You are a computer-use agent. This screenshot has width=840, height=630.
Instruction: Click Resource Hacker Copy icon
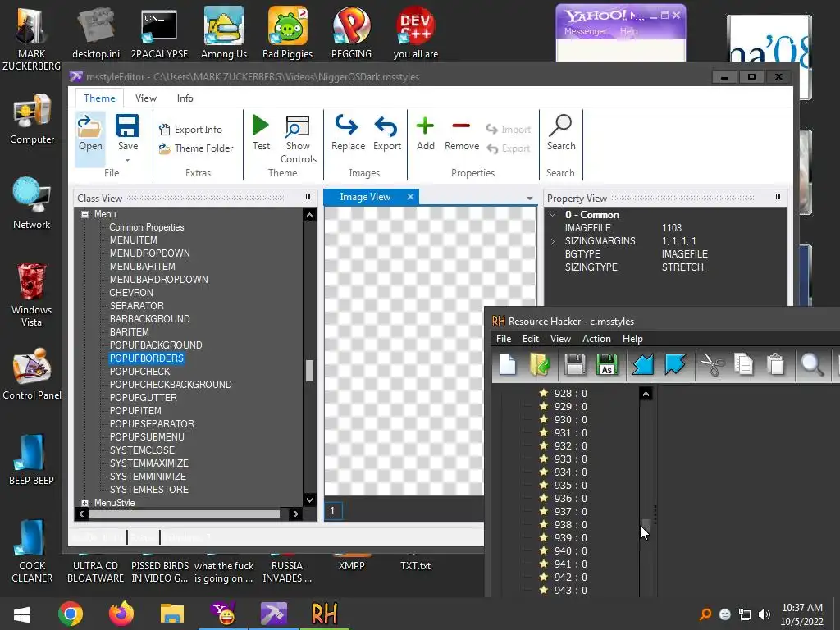(743, 365)
